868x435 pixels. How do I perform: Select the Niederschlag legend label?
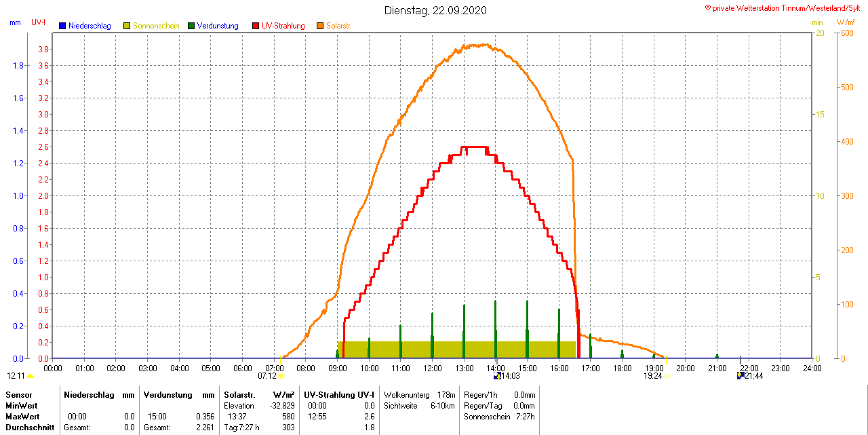point(90,26)
